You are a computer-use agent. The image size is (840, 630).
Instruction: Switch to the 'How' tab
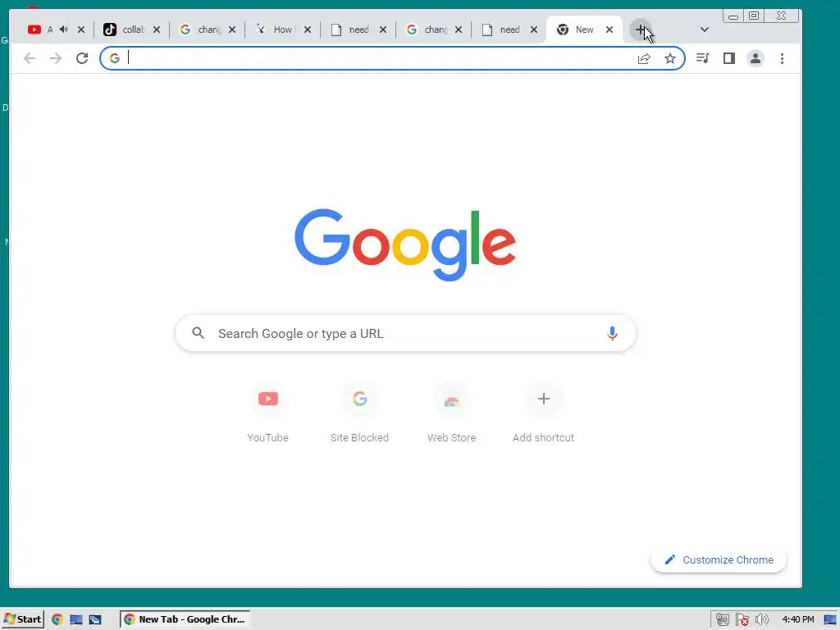click(276, 30)
